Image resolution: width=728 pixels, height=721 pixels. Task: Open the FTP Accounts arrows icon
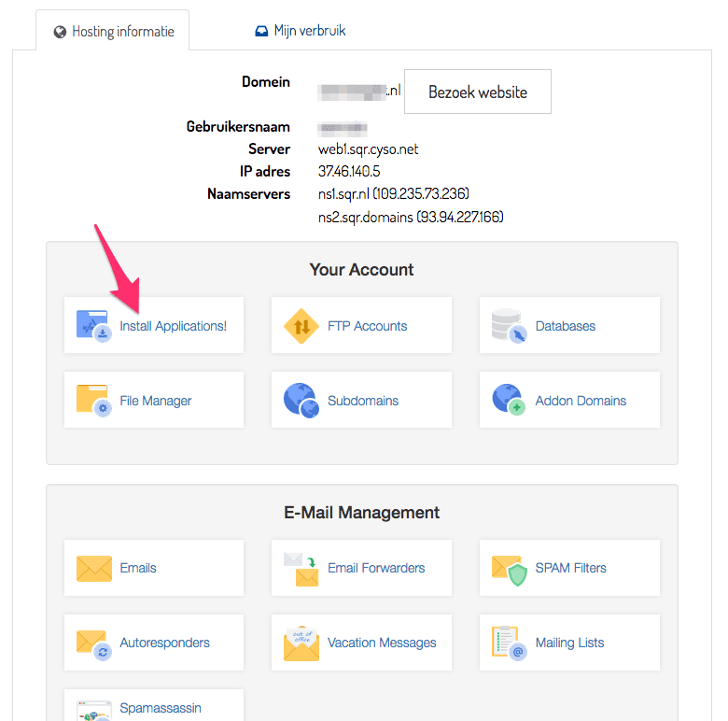[x=301, y=326]
